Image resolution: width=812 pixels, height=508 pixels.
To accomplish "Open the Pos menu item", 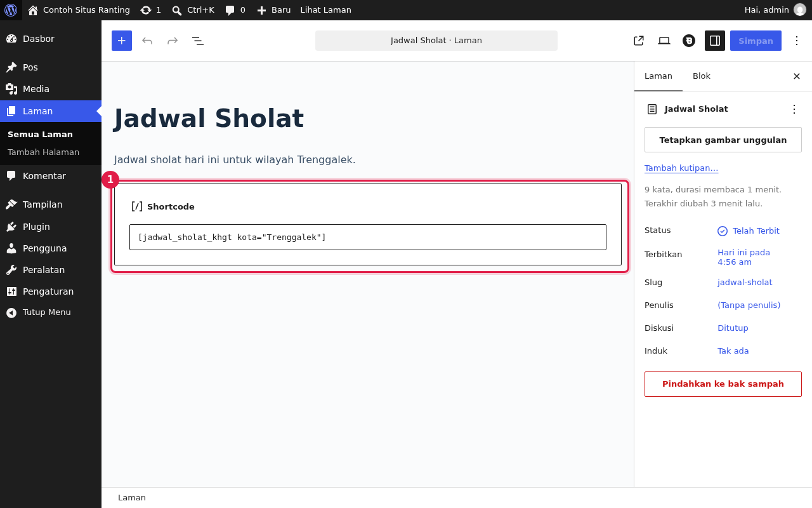I will pos(51,67).
